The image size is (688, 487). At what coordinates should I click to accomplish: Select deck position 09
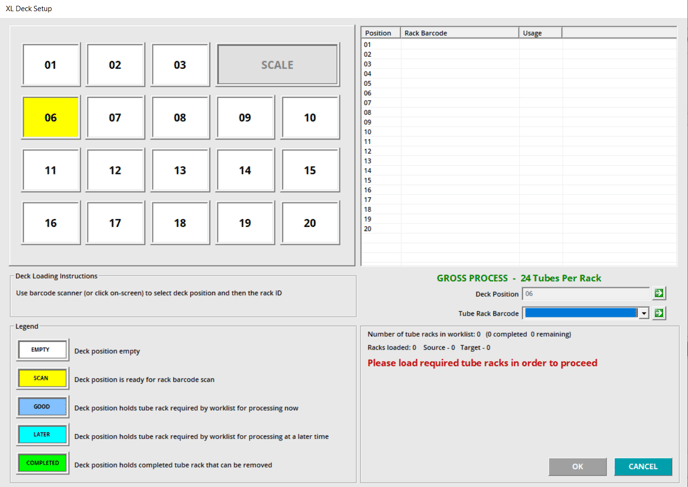tap(245, 118)
